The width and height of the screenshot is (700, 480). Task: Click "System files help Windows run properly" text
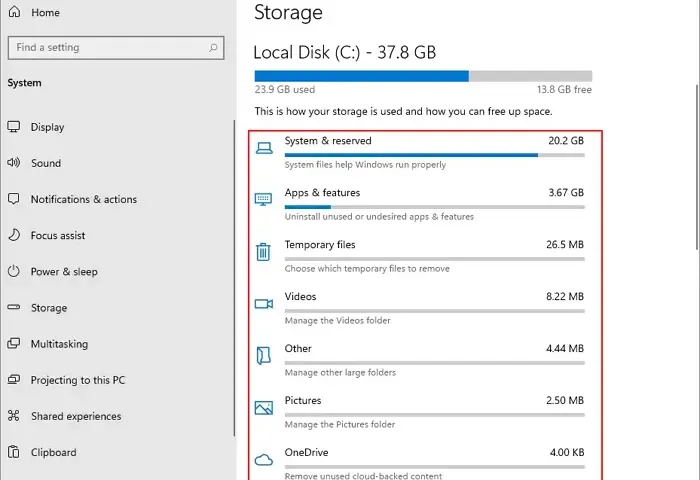(x=365, y=165)
